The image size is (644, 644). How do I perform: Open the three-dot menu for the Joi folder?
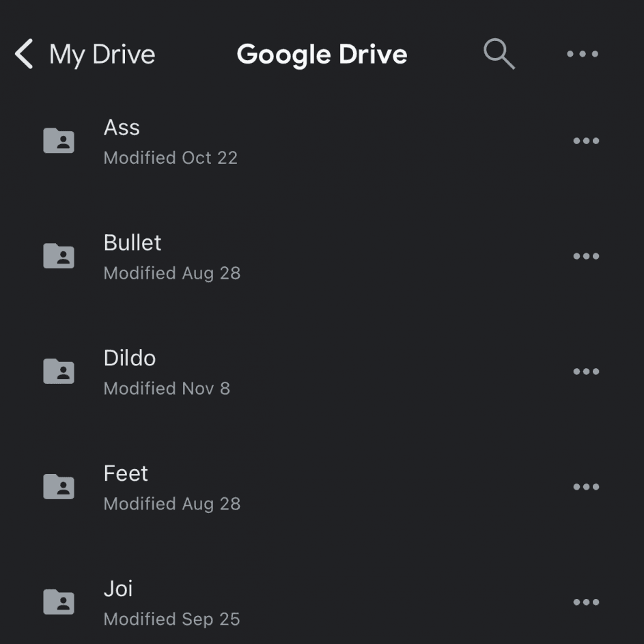coord(586,602)
